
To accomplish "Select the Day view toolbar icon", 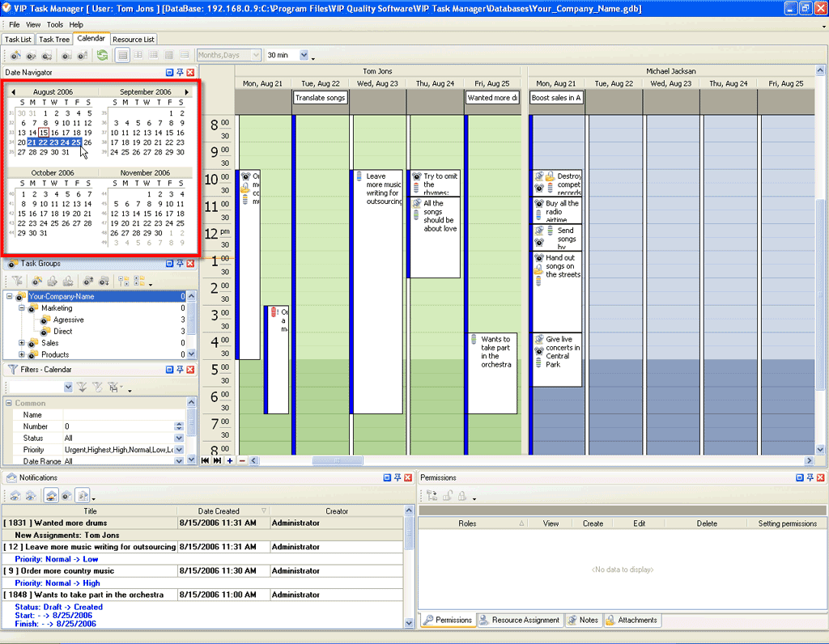I will point(122,55).
